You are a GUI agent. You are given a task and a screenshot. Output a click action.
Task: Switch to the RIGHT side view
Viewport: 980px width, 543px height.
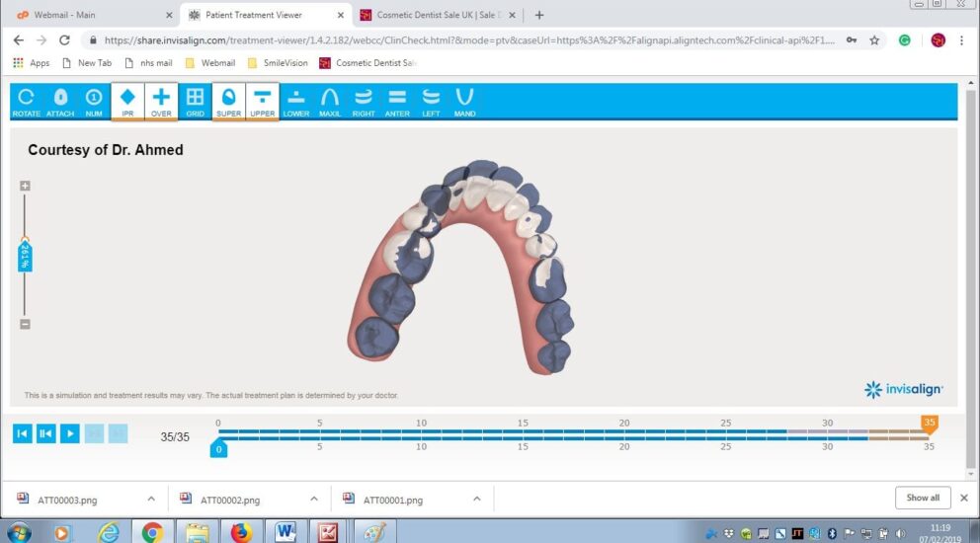coord(364,102)
